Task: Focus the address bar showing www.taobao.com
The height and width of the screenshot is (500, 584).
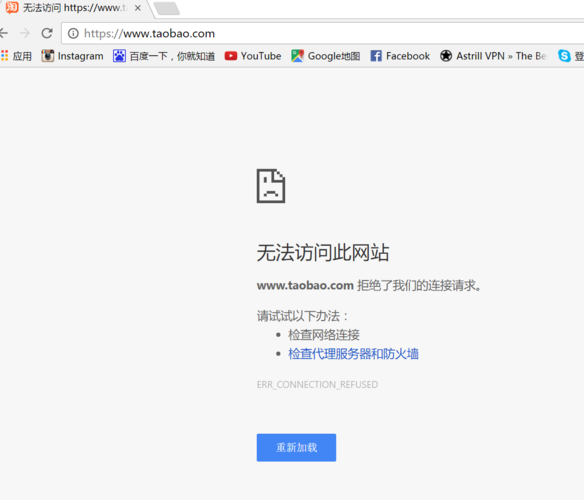Action: (x=323, y=34)
